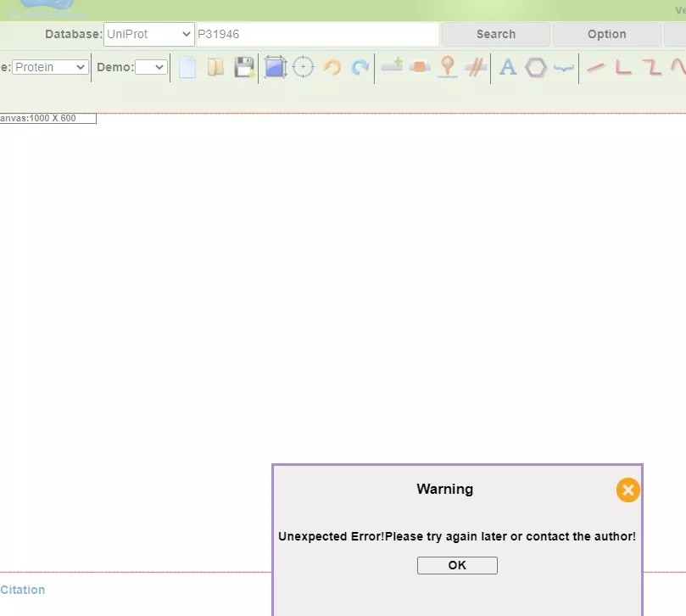Open the Database dropdown showing UniProt
This screenshot has height=616, width=686.
click(x=149, y=34)
